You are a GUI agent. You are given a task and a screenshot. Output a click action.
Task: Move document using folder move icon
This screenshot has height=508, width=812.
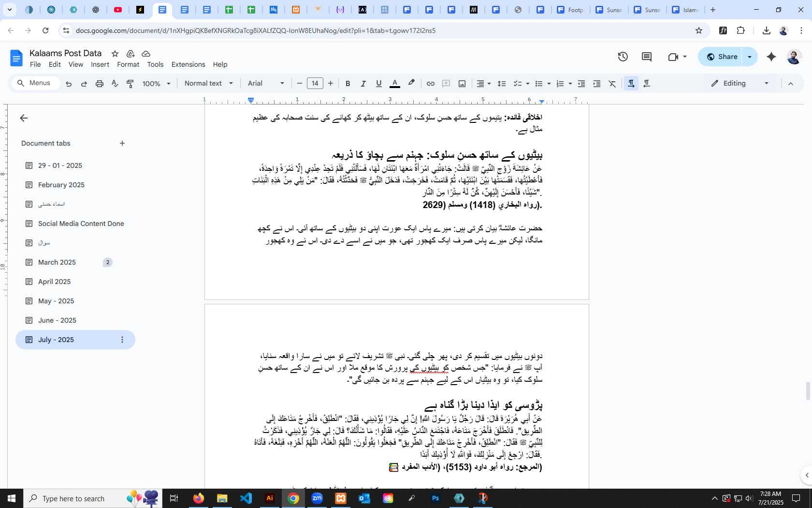coord(130,54)
